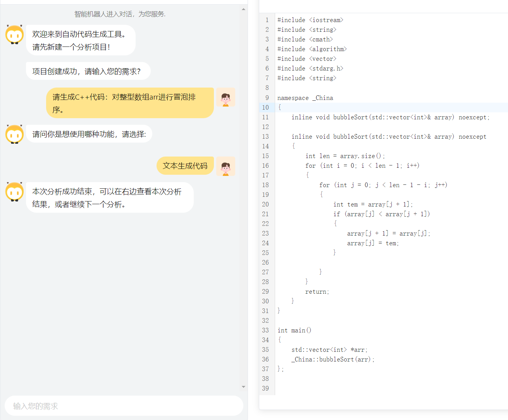The image size is (508, 420).
Task: Click line number 10 in the code gutter
Action: coord(265,108)
